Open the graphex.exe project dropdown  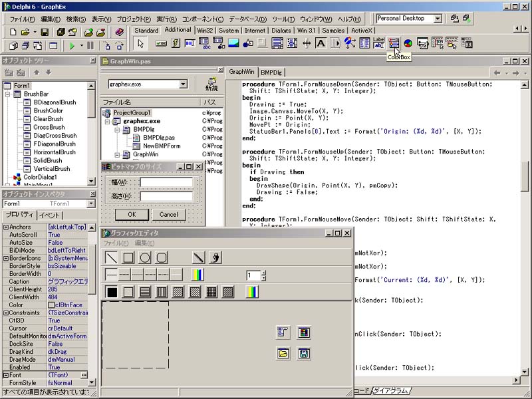183,84
